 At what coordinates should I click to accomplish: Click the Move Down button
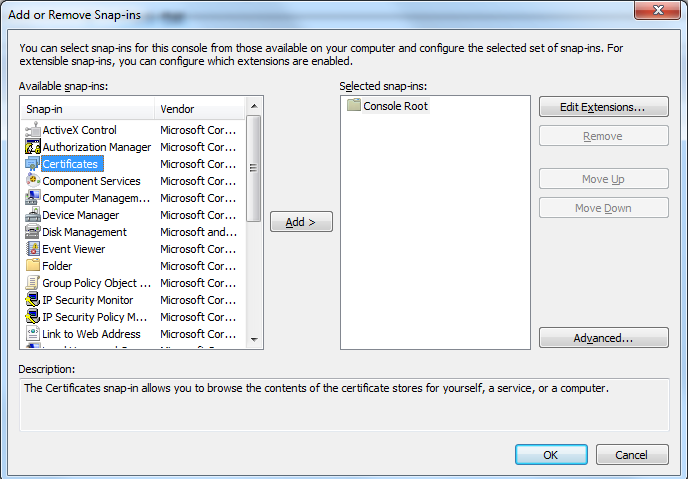point(604,208)
